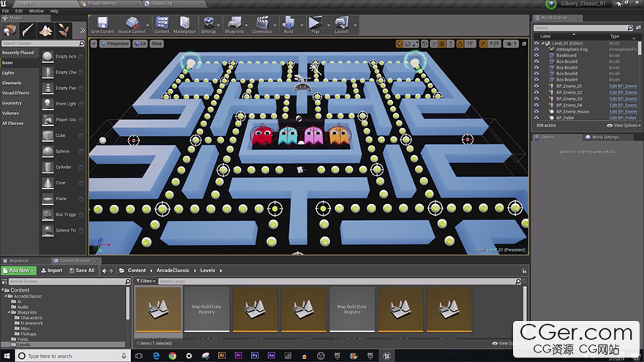Select the viewport scale gizmo tool
The width and height of the screenshot is (644, 362).
(x=414, y=43)
